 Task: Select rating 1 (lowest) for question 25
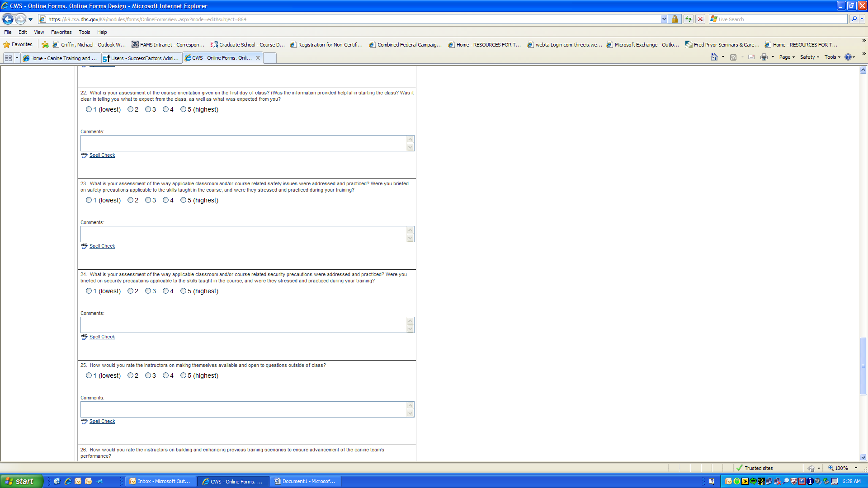89,375
